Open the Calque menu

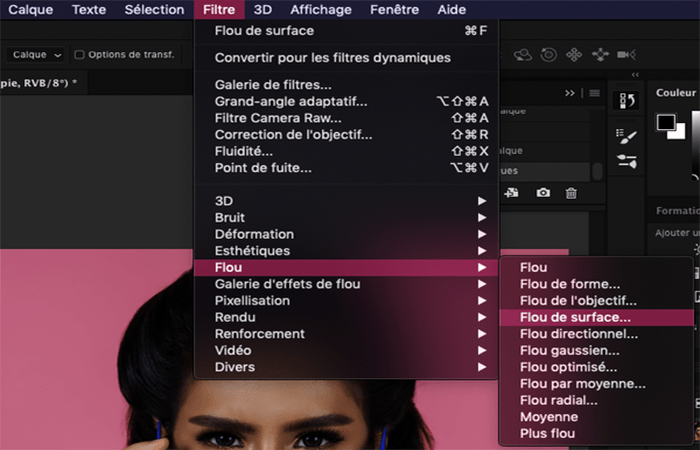tap(30, 9)
